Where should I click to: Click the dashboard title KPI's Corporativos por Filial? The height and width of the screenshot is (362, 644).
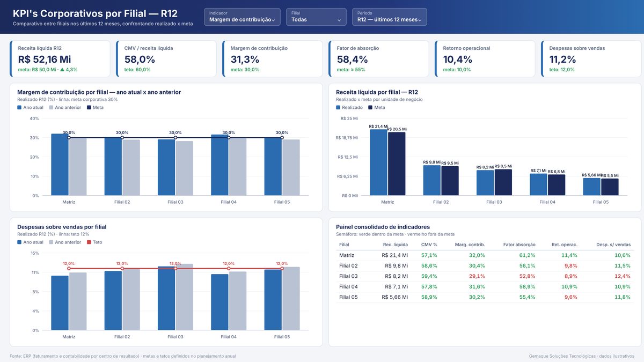coord(95,13)
